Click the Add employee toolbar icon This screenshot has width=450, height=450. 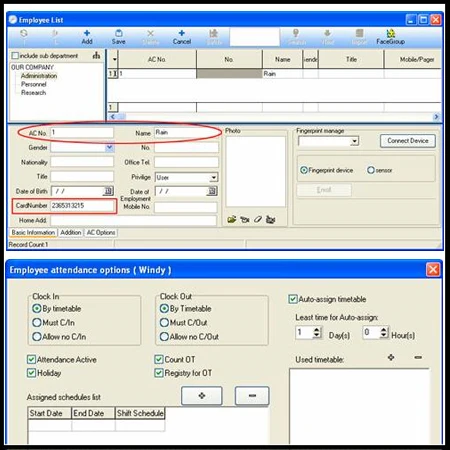(87, 37)
